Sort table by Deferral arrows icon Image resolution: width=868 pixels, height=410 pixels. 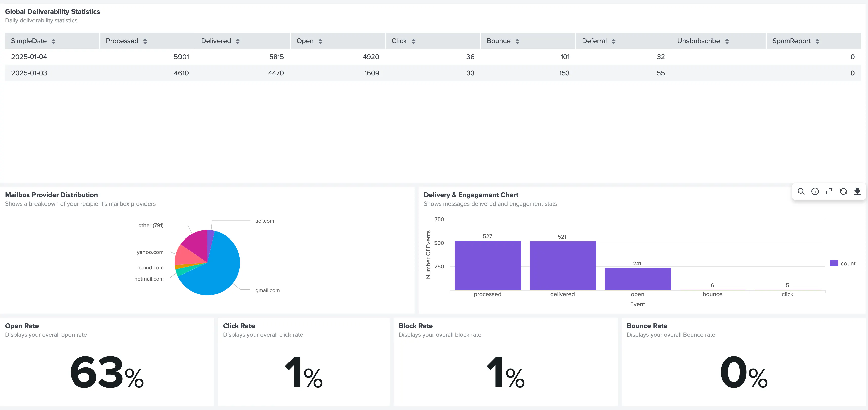pos(613,41)
